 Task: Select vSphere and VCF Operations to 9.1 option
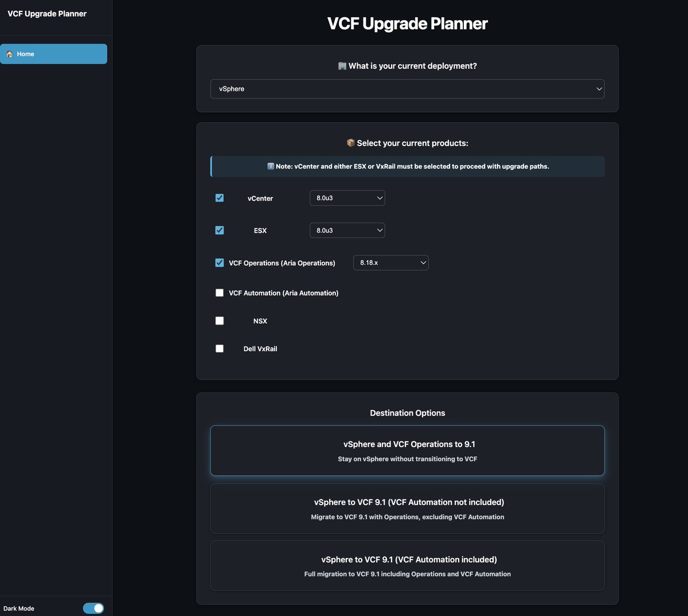point(408,450)
